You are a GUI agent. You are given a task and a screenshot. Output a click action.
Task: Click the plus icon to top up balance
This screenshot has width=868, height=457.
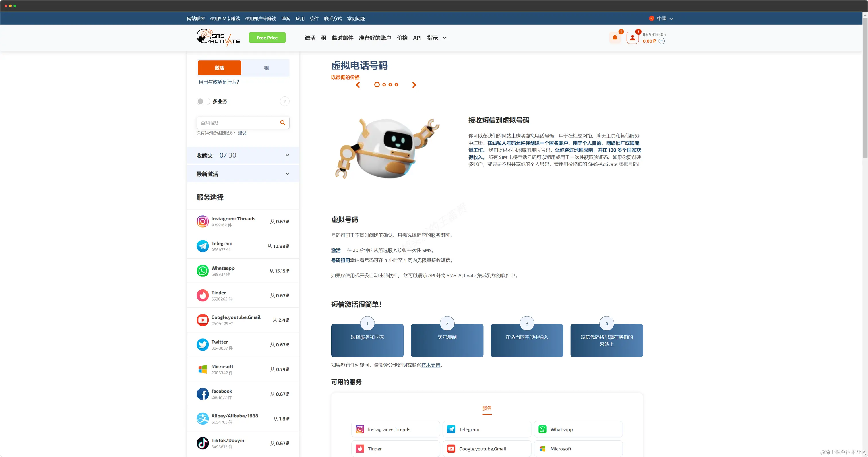(x=662, y=41)
